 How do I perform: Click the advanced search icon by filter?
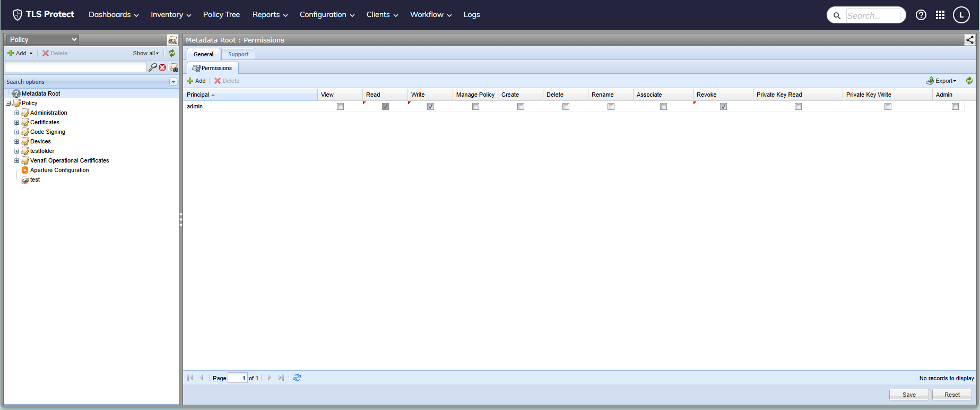point(174,67)
